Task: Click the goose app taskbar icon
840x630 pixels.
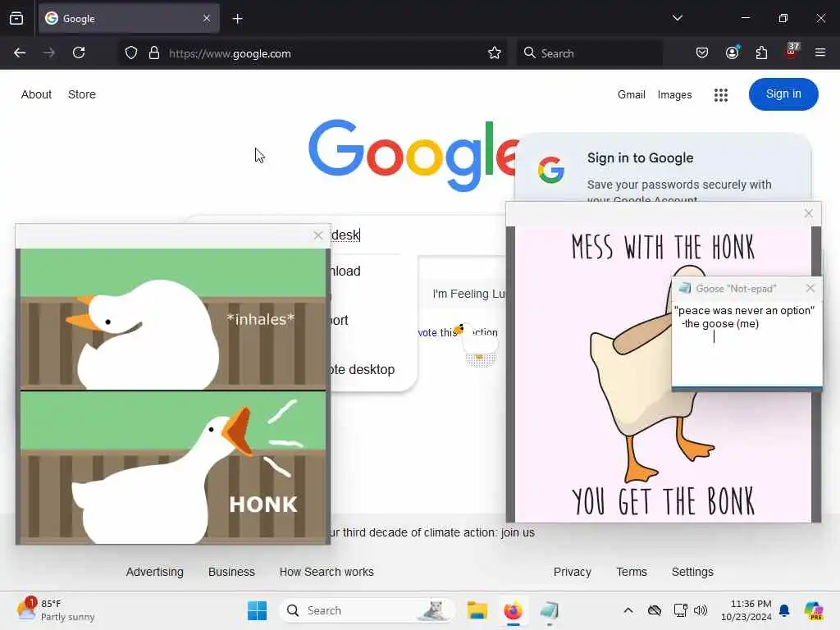Action: 550,610
